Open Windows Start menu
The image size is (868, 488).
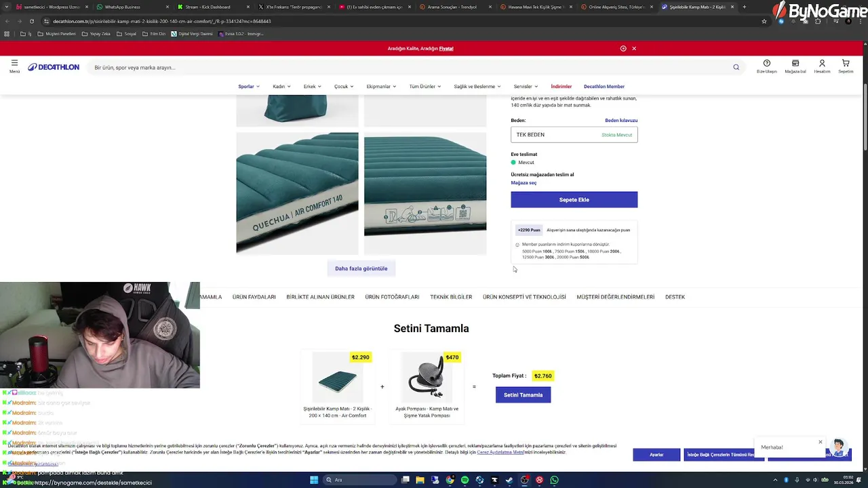(x=314, y=480)
